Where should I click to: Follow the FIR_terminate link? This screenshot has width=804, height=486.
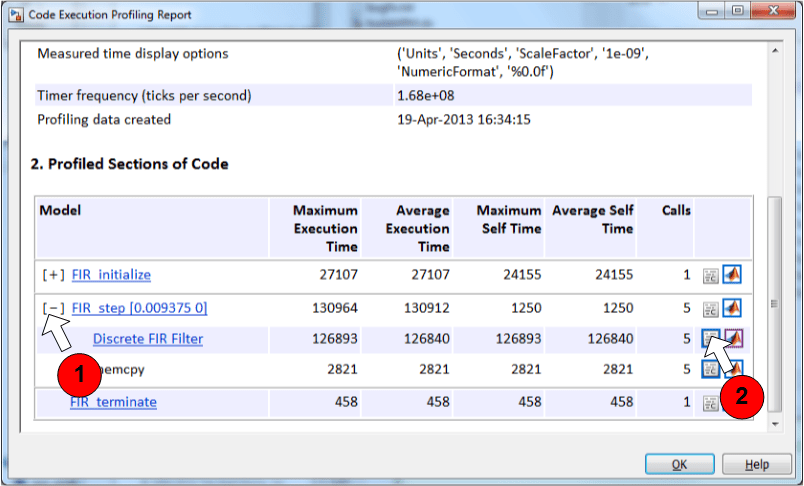[113, 402]
